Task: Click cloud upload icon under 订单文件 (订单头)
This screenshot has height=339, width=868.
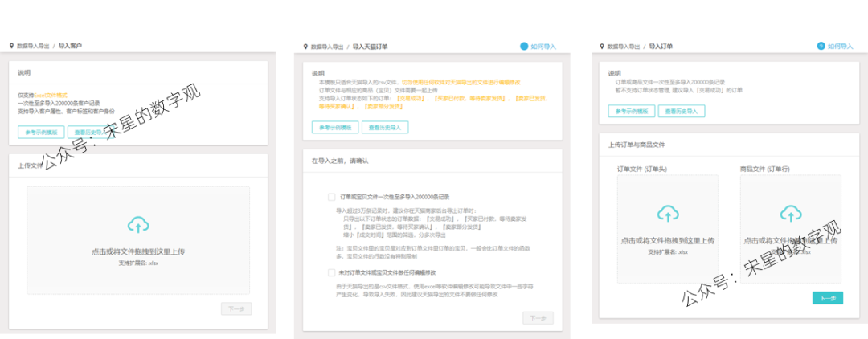Action: point(667,214)
